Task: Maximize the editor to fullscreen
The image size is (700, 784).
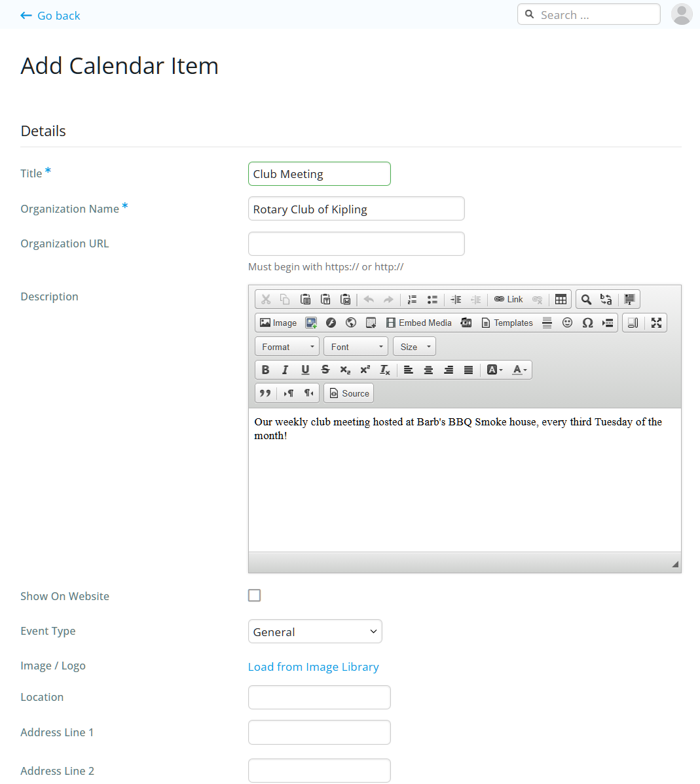Action: click(x=656, y=323)
